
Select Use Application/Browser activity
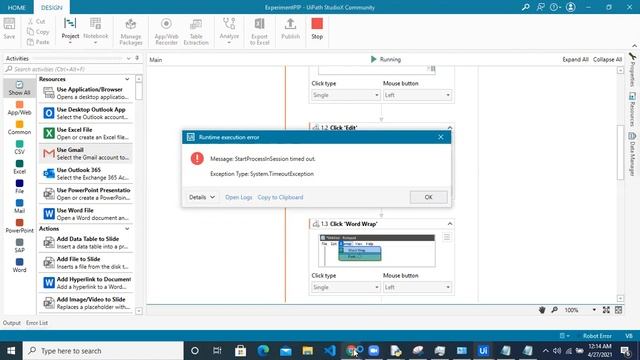coord(86,93)
